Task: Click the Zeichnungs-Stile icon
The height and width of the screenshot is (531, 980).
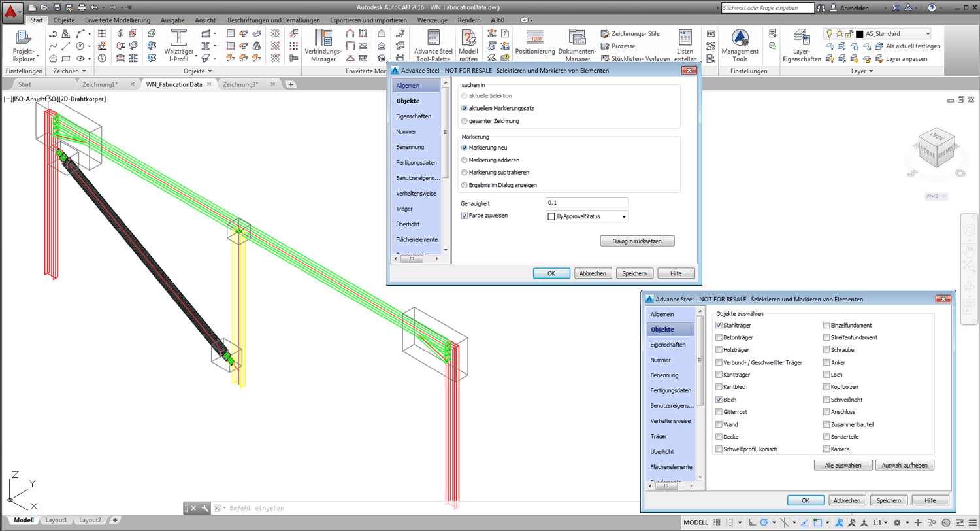Action: click(605, 34)
